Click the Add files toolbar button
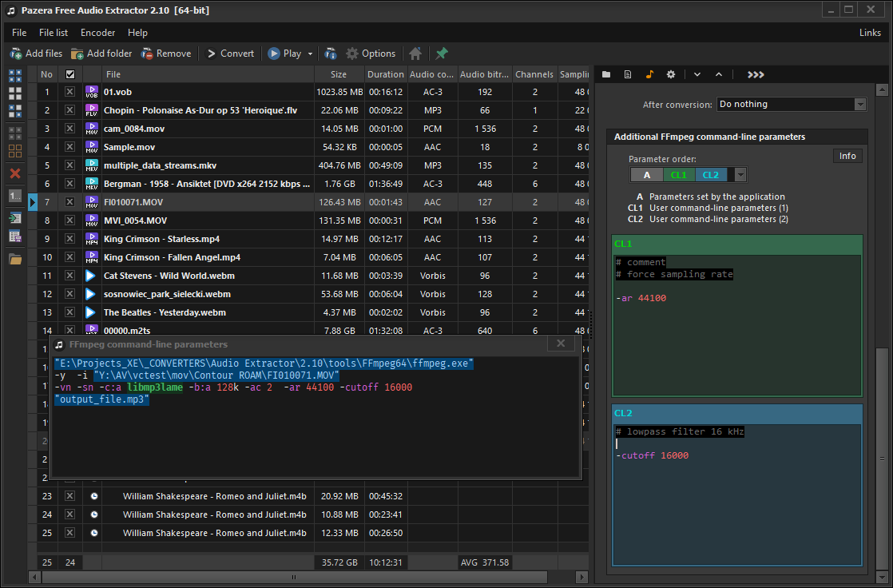 (x=36, y=54)
